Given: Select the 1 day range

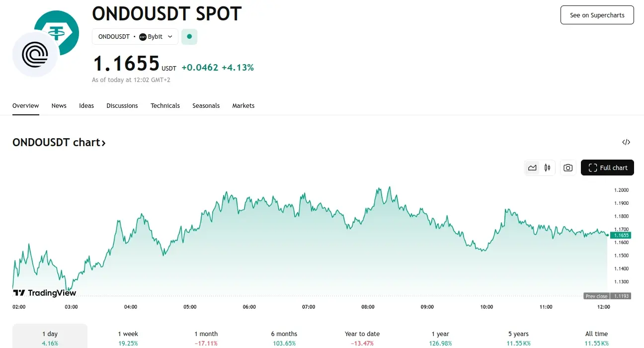Looking at the screenshot, I should tap(50, 338).
